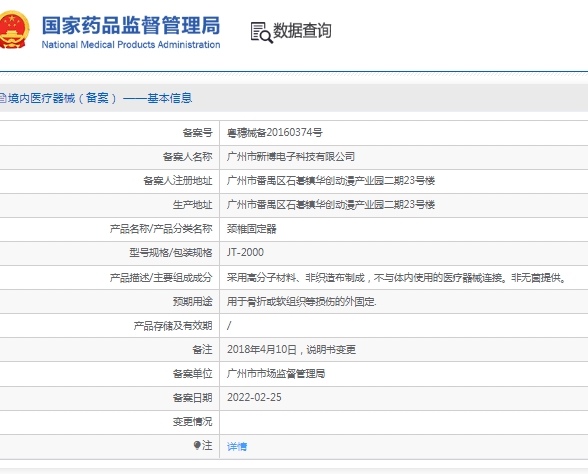Click the national emblem logo
This screenshot has height=474, width=588.
14,30
